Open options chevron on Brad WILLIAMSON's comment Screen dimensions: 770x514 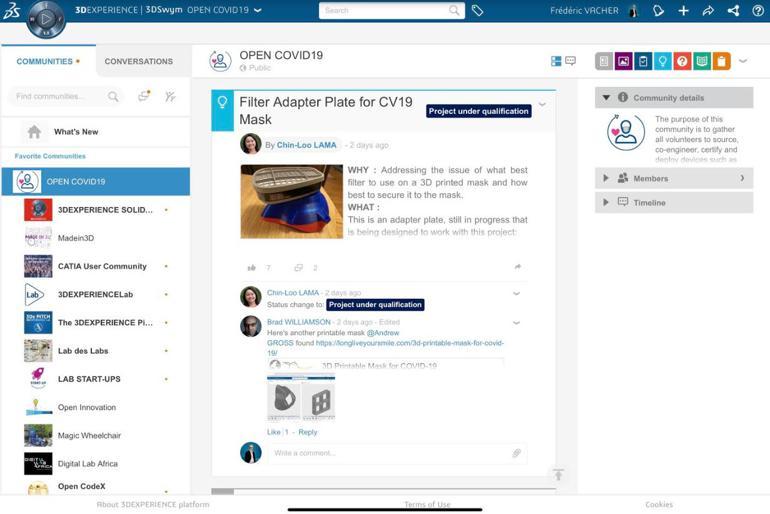(516, 323)
